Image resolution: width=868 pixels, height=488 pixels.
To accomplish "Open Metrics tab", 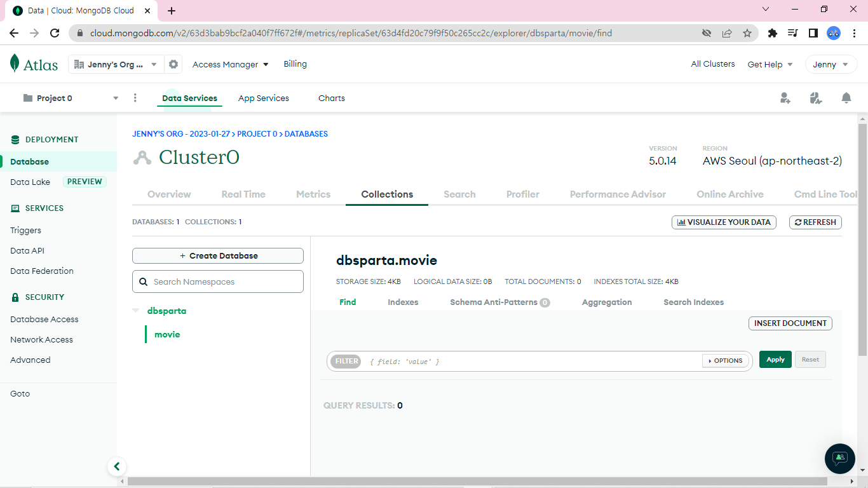I will pyautogui.click(x=313, y=194).
